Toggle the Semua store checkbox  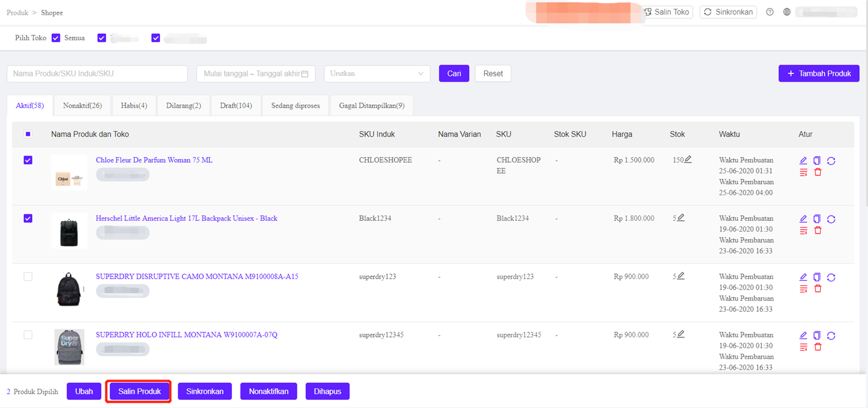pyautogui.click(x=56, y=38)
